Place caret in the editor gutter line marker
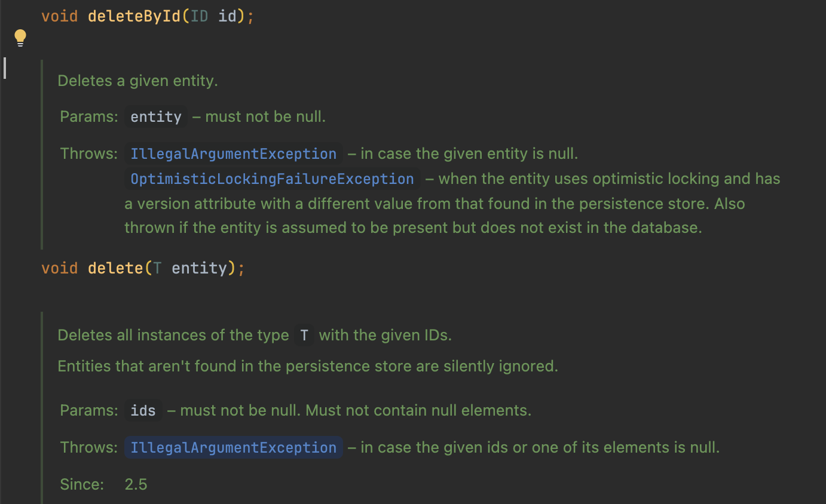Viewport: 826px width, 504px height. 5,68
